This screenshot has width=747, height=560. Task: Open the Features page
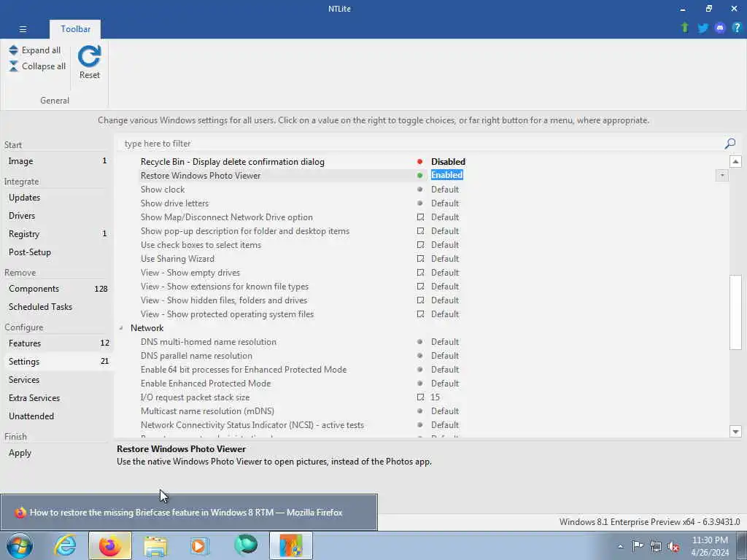point(57,343)
